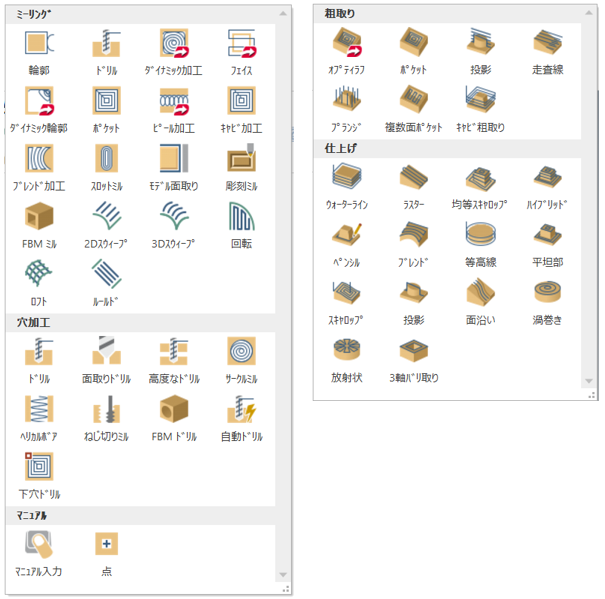Choose the オプティラフ roughing toolpath

(x=346, y=44)
